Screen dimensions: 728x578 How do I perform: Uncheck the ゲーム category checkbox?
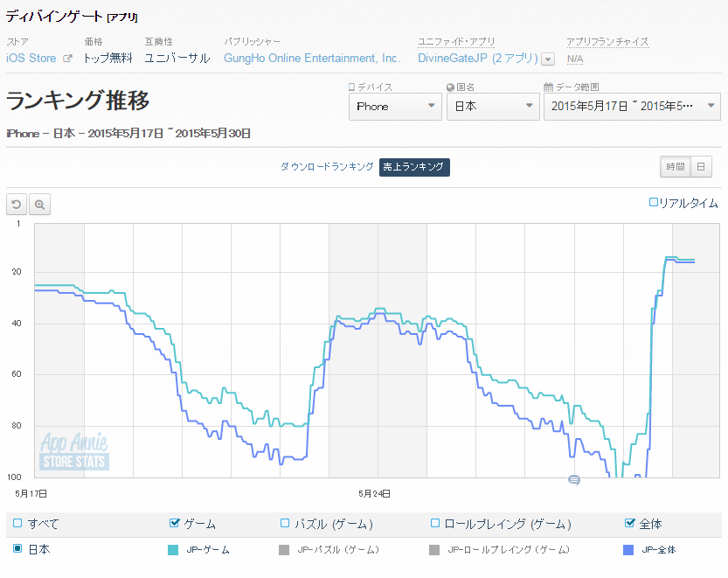[174, 523]
